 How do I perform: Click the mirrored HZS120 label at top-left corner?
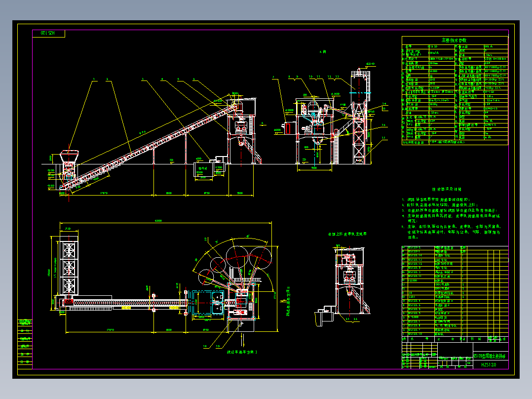point(48,33)
